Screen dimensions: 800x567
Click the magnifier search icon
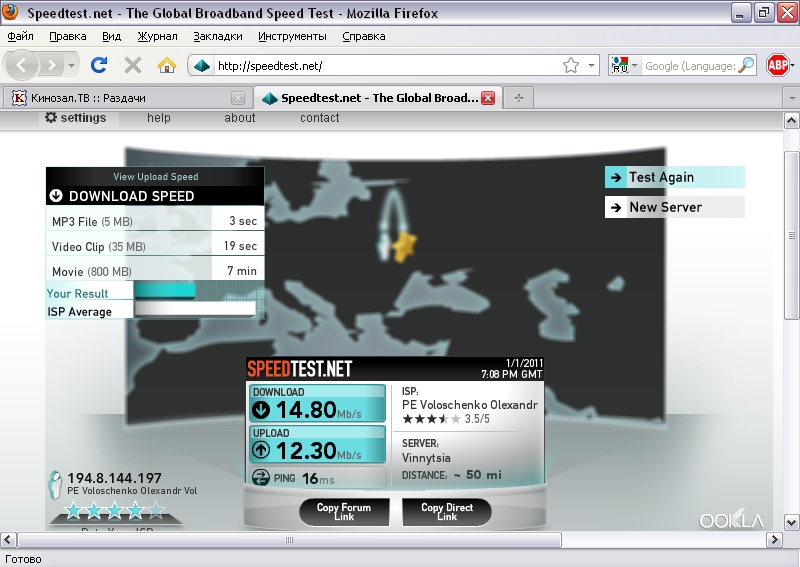[x=746, y=65]
